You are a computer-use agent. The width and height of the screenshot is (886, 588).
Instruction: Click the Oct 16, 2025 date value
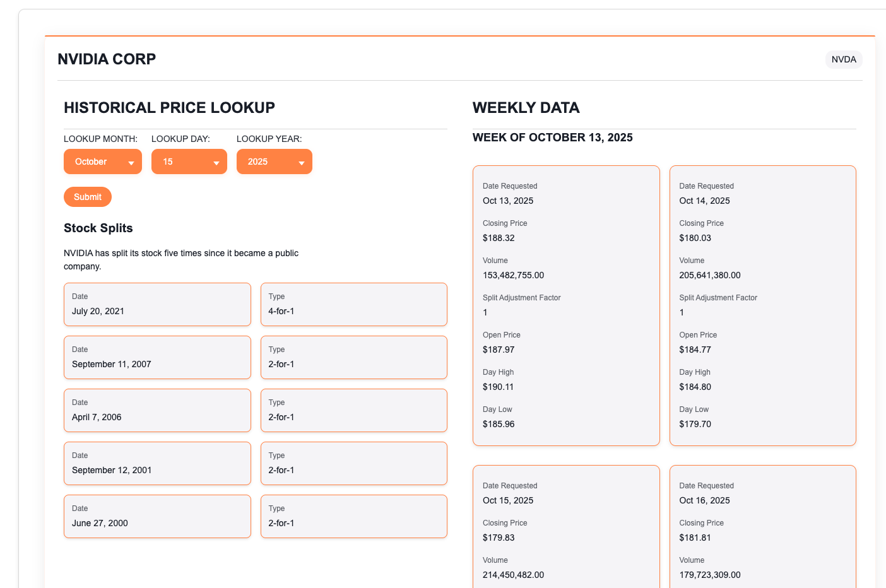click(x=704, y=500)
